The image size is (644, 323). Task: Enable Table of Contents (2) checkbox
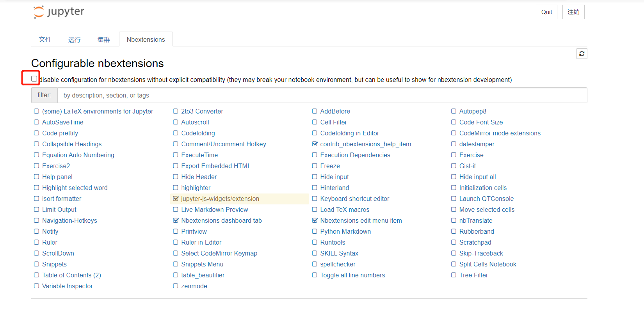(36, 275)
